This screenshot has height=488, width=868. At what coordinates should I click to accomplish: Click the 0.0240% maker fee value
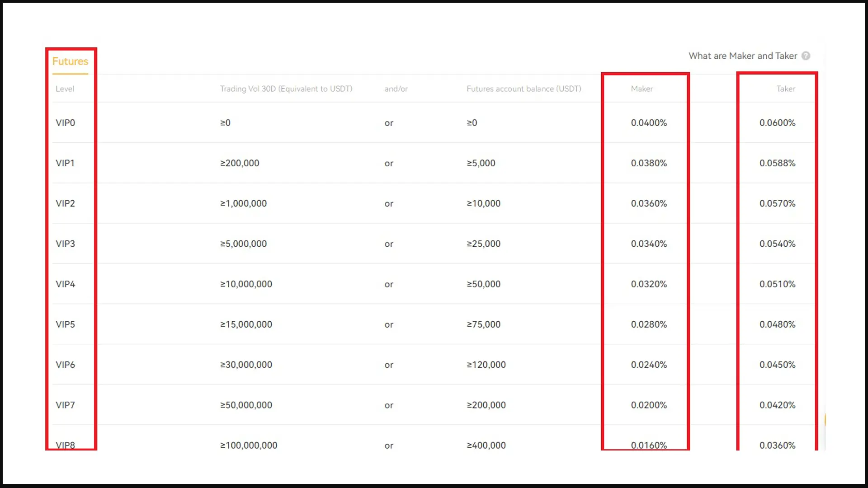point(649,365)
